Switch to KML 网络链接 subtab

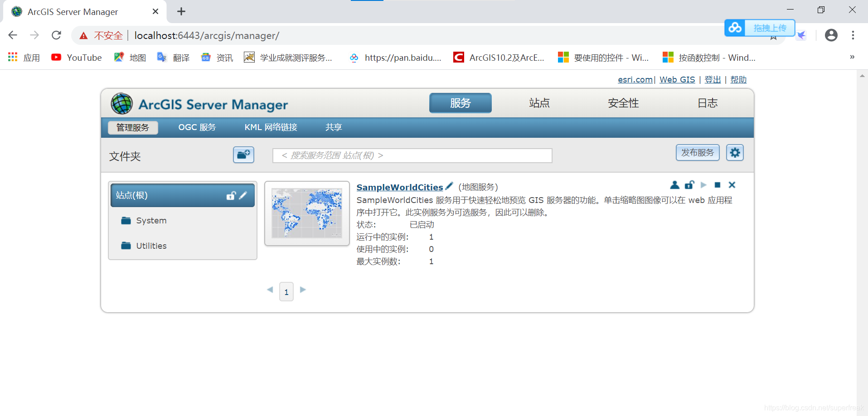(x=271, y=127)
